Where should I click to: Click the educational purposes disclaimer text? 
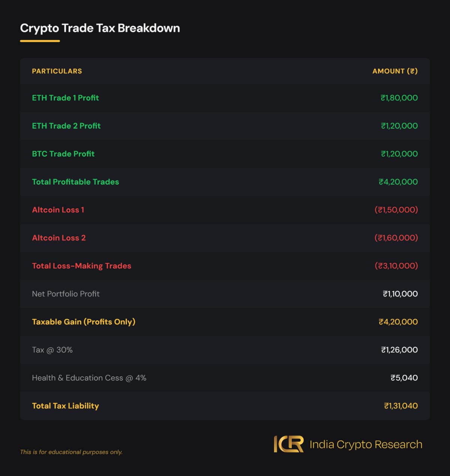[x=71, y=452]
